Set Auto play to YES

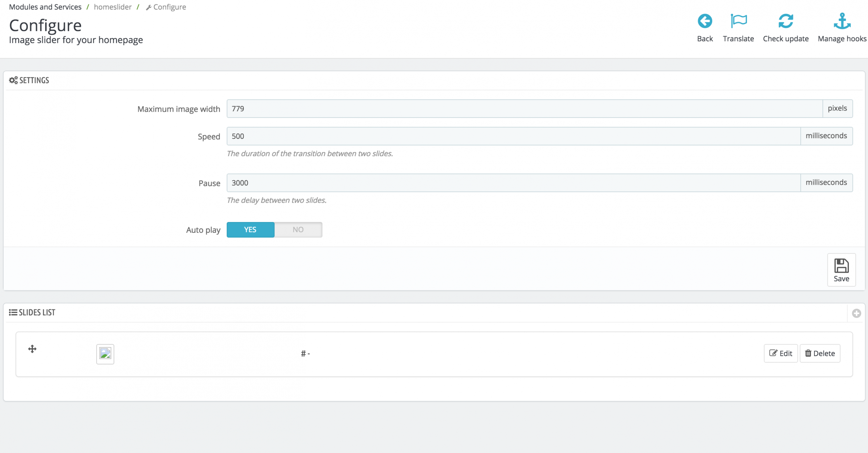click(250, 230)
